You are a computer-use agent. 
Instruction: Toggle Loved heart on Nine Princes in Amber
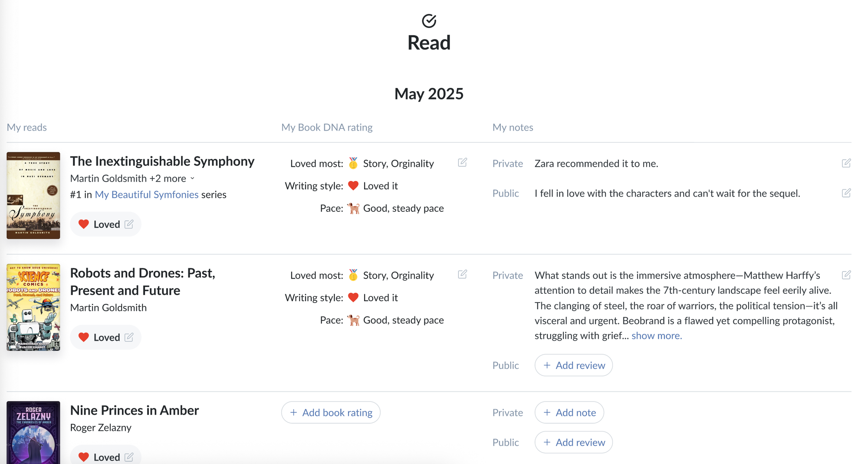tap(84, 457)
